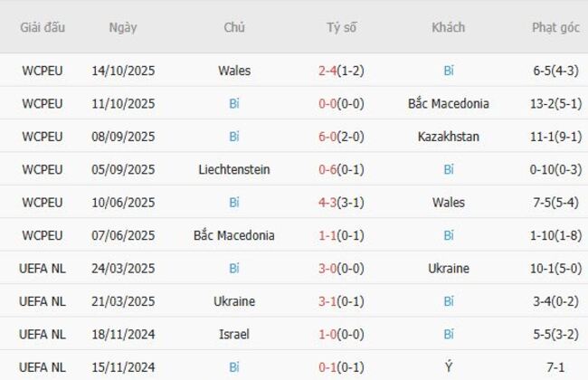
Task: Click home team 'Bỉ' on 11/10/2025 row
Action: pyautogui.click(x=234, y=103)
